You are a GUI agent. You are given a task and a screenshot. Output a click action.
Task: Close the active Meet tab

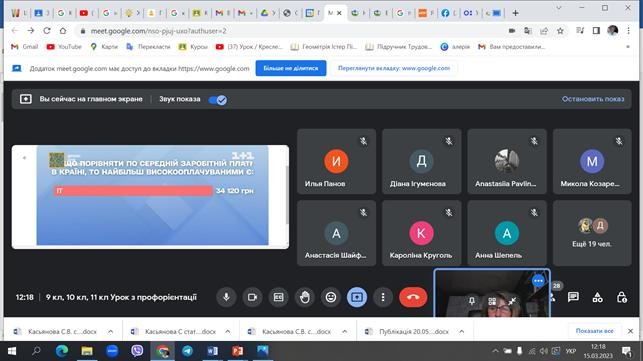coord(339,13)
